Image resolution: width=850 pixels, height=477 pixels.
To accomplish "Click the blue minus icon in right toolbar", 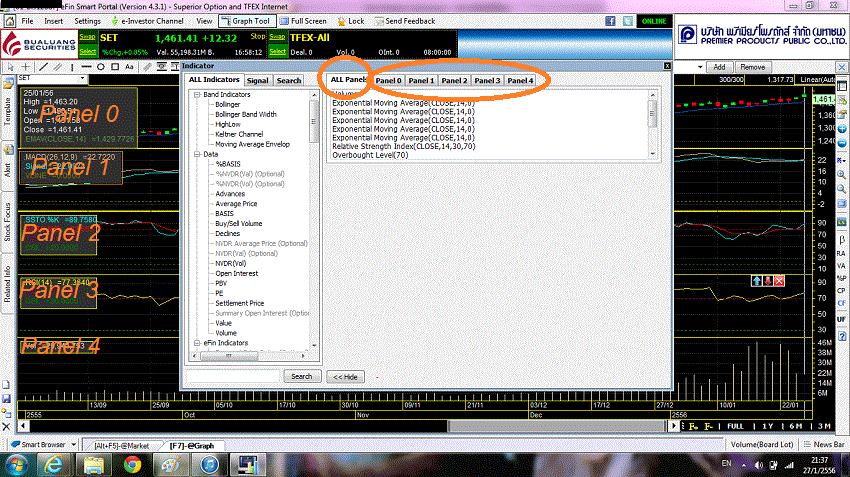I will [842, 143].
